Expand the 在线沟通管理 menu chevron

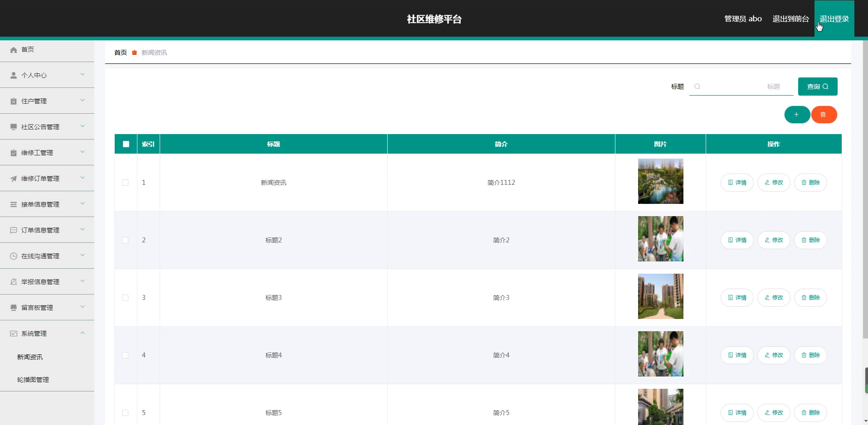click(83, 255)
